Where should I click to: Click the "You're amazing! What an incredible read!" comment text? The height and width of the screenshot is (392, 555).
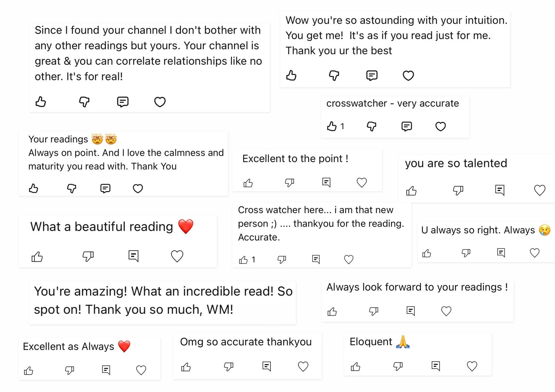pyautogui.click(x=163, y=300)
